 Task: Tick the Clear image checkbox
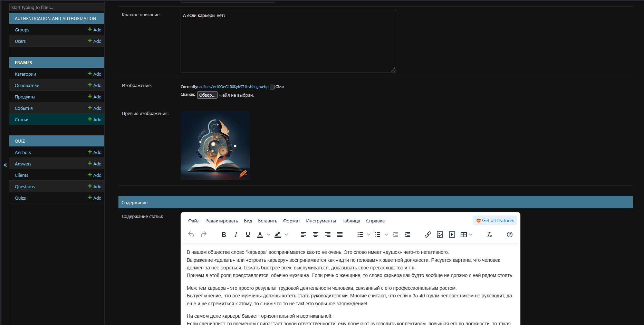[272, 87]
